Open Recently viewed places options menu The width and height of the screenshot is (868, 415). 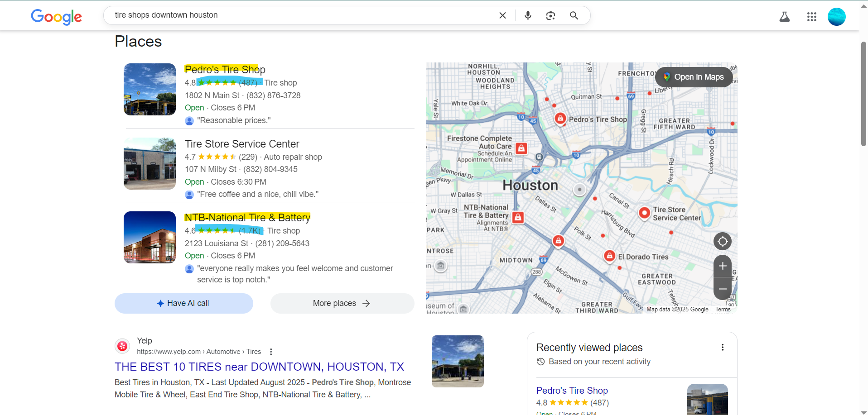point(723,347)
